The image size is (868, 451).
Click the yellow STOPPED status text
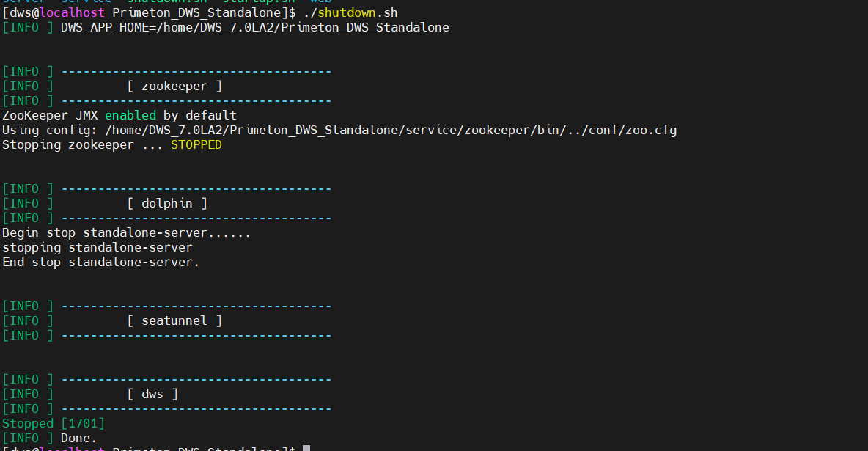[196, 145]
